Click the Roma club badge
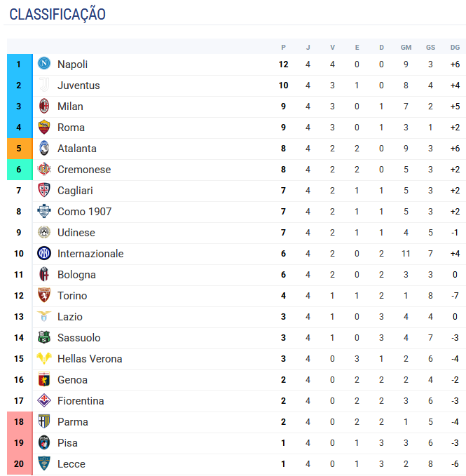This screenshot has width=466, height=476. [44, 127]
